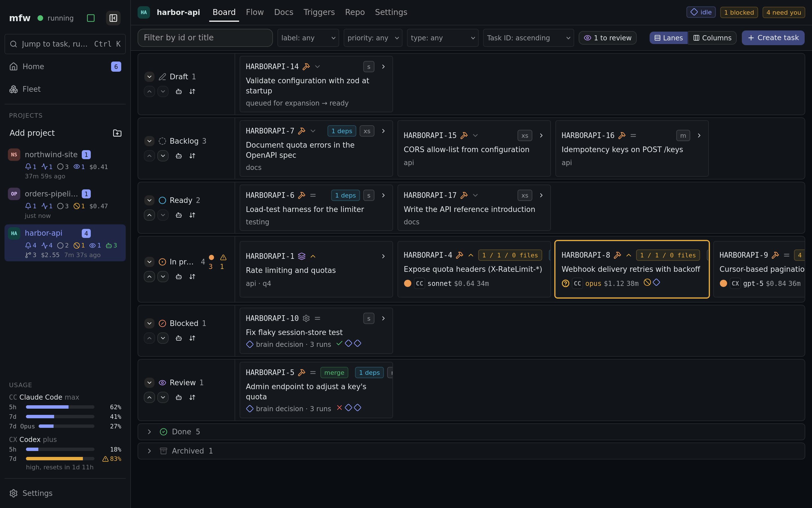Open the Flow tab
The image size is (812, 508).
(x=255, y=12)
